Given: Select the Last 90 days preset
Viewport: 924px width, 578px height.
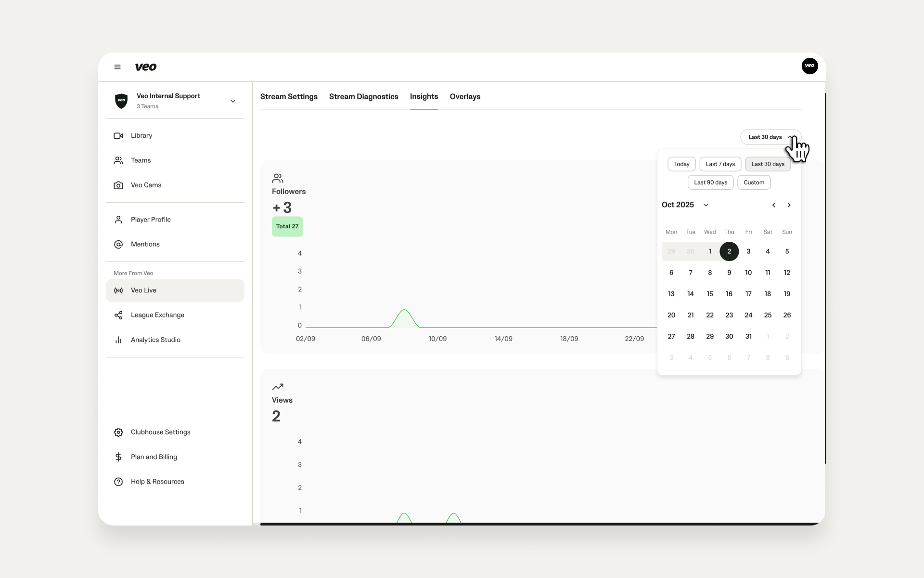Looking at the screenshot, I should (710, 183).
